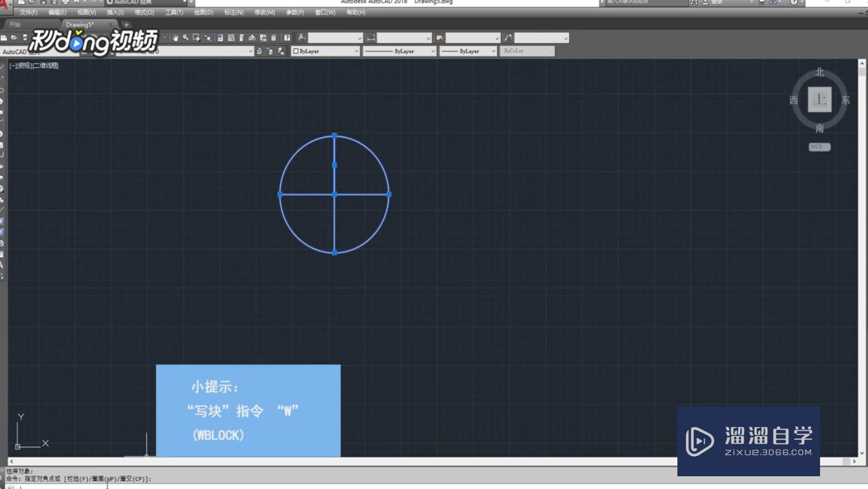Screen dimensions: 868x489
Task: Click the Open file icon in toolbar
Action: coord(14,38)
